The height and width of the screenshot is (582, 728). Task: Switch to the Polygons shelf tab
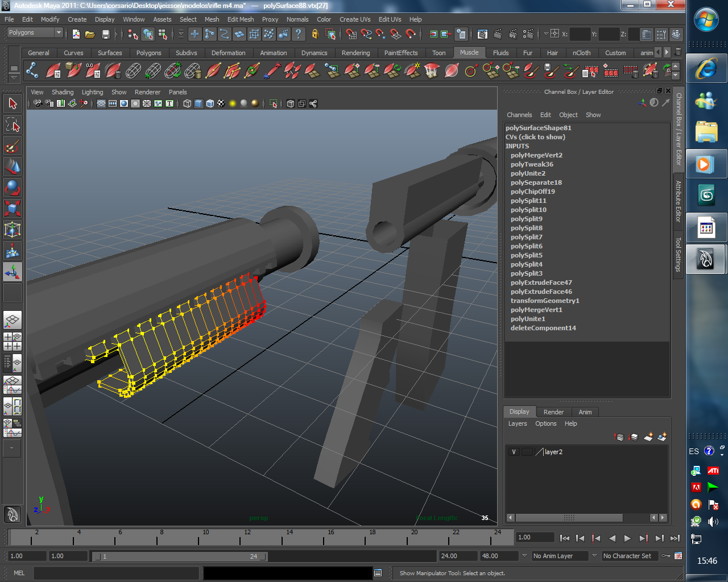click(x=148, y=53)
